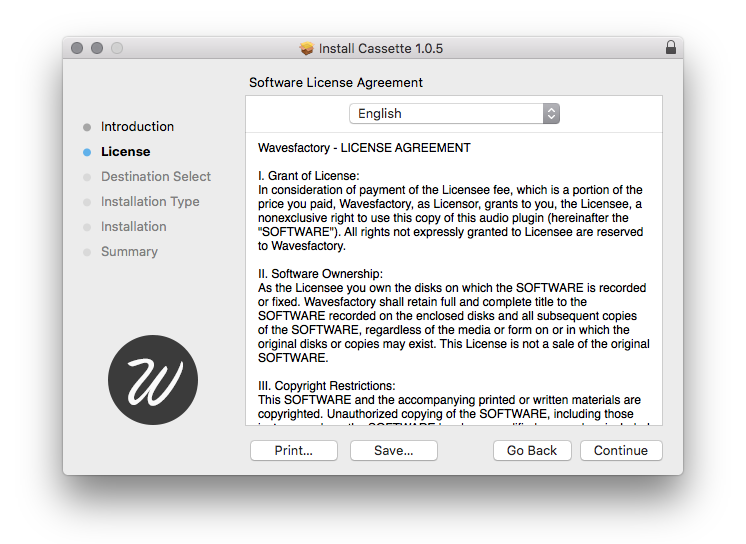Click Continue to proceed with installation
The width and height of the screenshot is (746, 544).
coord(621,450)
